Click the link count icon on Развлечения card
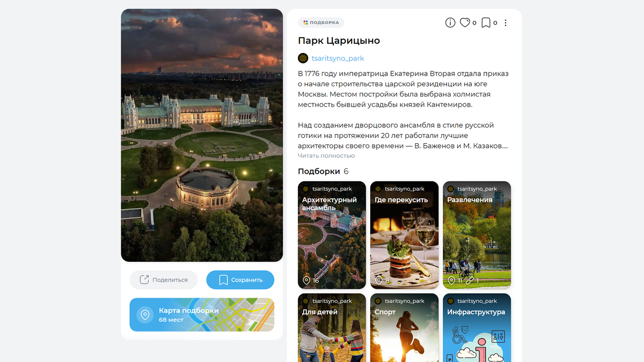The image size is (644, 362). [x=470, y=280]
